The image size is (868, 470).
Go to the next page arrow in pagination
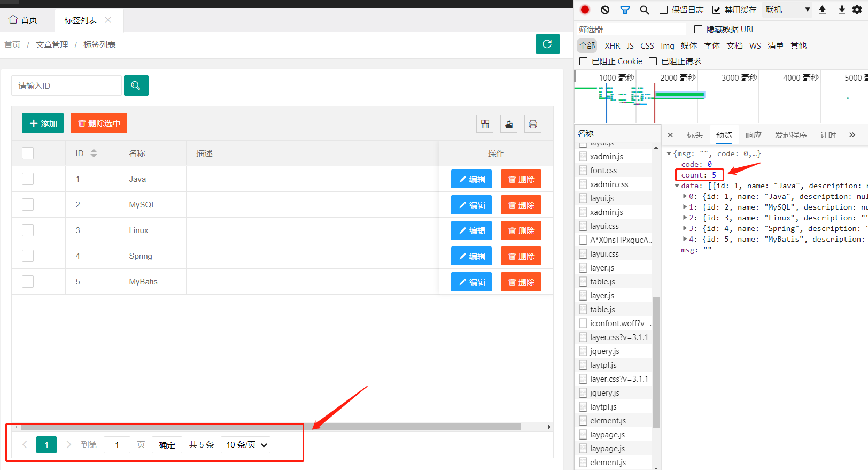pos(68,444)
